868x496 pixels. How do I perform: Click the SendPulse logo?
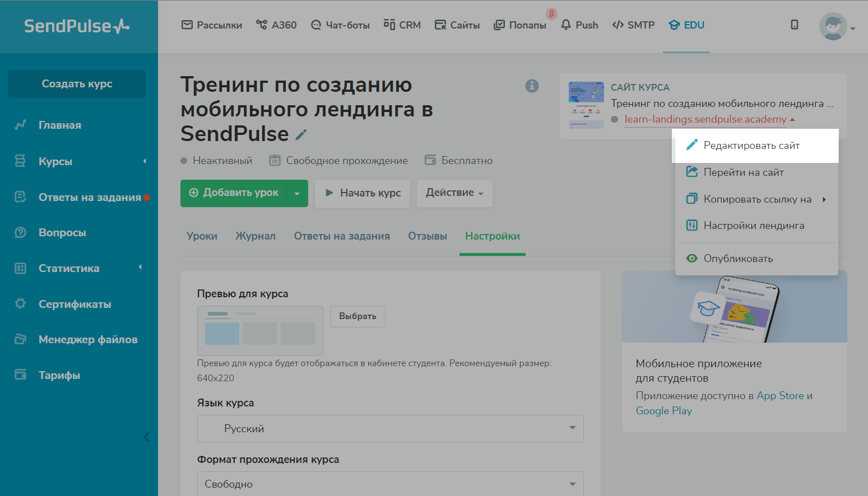coord(77,26)
